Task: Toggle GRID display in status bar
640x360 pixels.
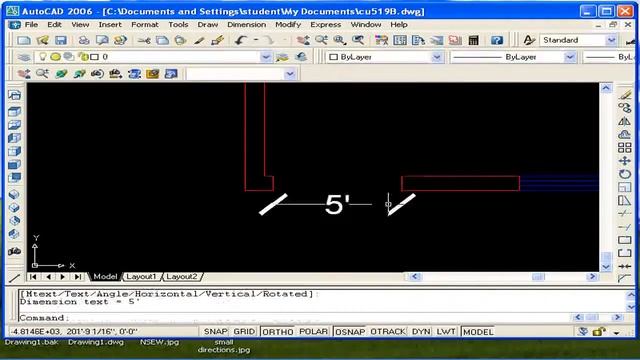Action: (x=244, y=331)
